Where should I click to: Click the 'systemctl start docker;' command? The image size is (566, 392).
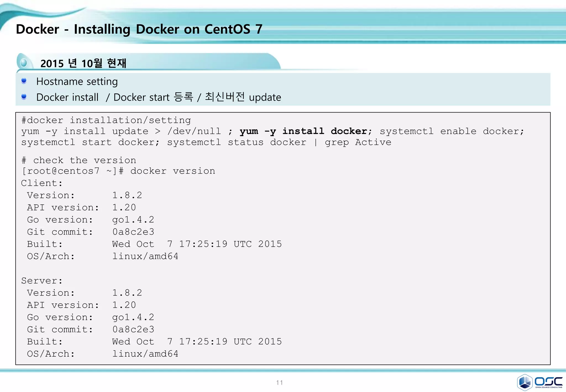click(x=90, y=142)
